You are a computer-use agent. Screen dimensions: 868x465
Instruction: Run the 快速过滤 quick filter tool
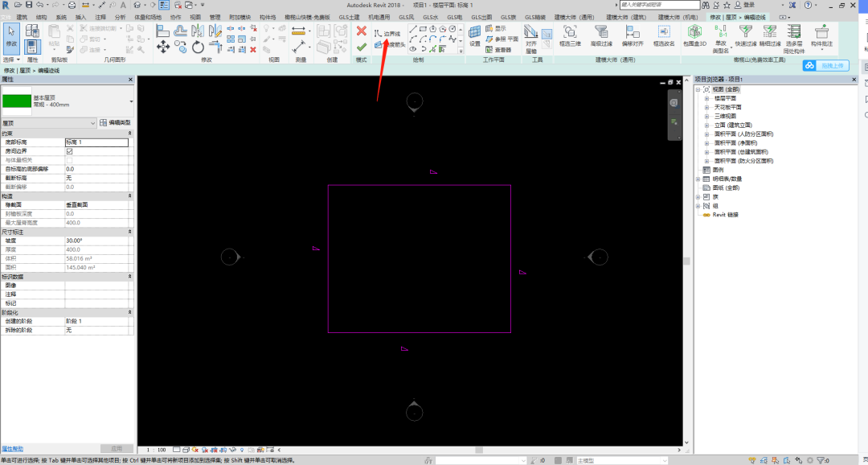click(745, 36)
